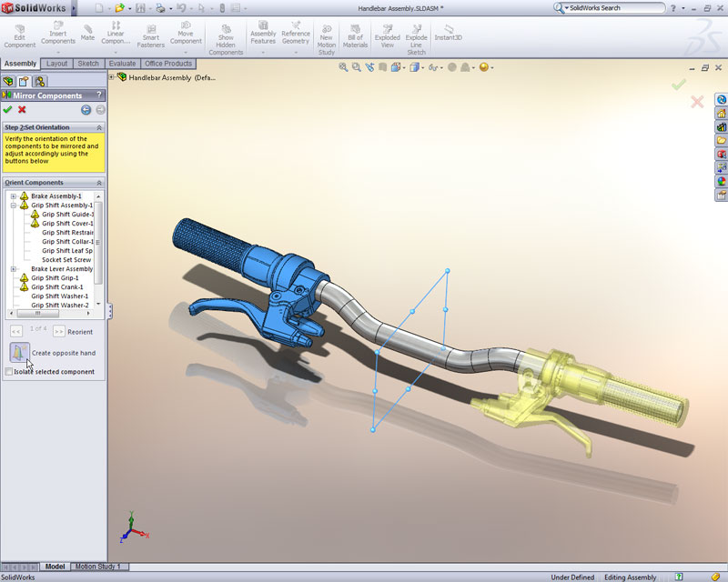The image size is (728, 582).
Task: Cancel Mirror Components with the red X
Action: [22, 109]
